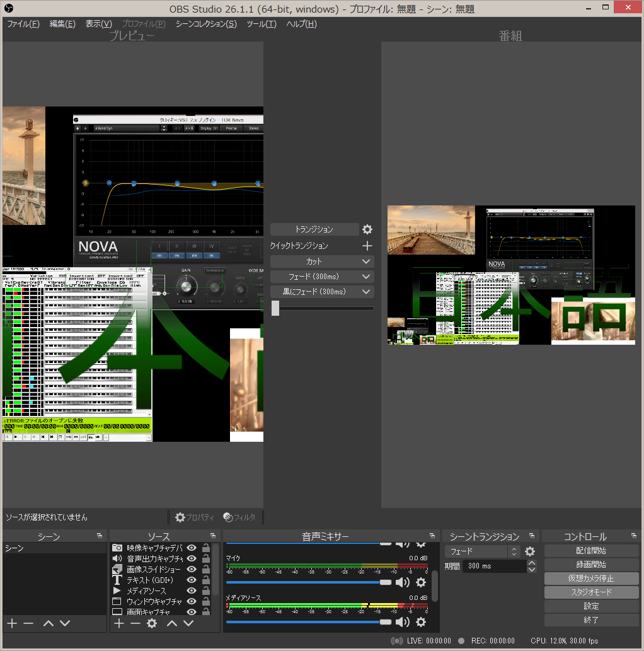
Task: Add a quick transition with the plus icon
Action: (x=367, y=246)
